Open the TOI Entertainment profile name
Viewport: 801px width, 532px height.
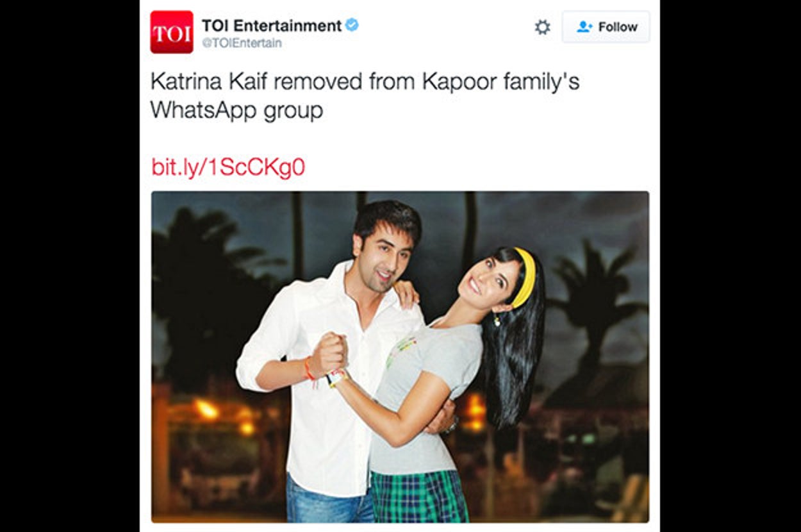(x=272, y=26)
